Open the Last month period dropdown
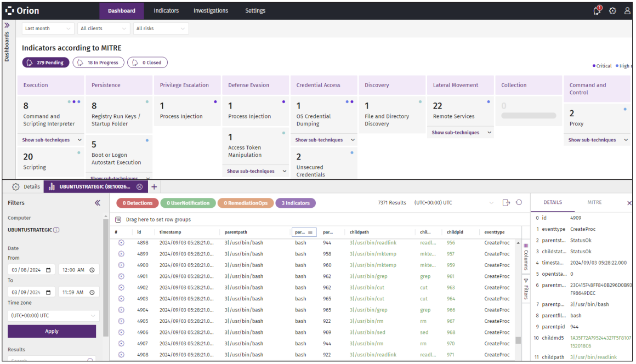The height and width of the screenshot is (364, 636). point(48,29)
